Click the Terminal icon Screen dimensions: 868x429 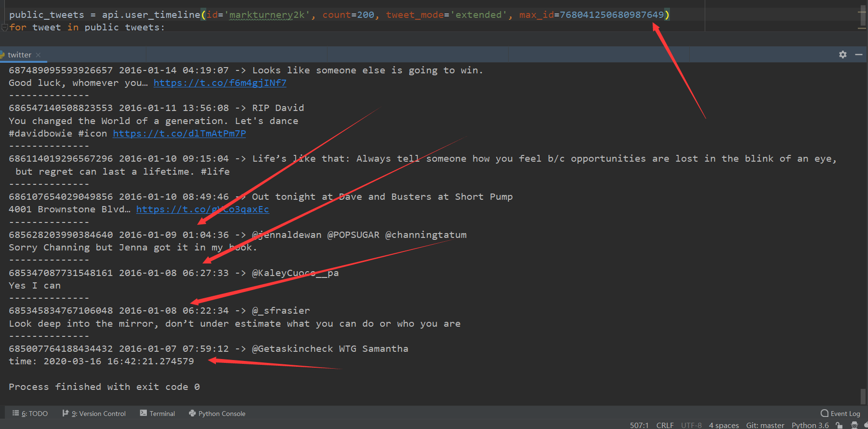[x=143, y=413]
